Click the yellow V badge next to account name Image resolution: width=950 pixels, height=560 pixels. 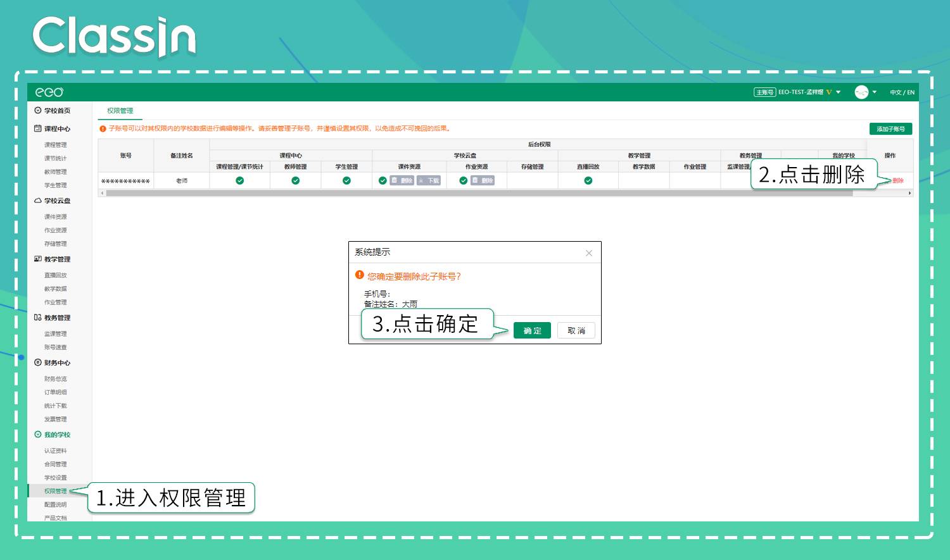click(x=829, y=92)
